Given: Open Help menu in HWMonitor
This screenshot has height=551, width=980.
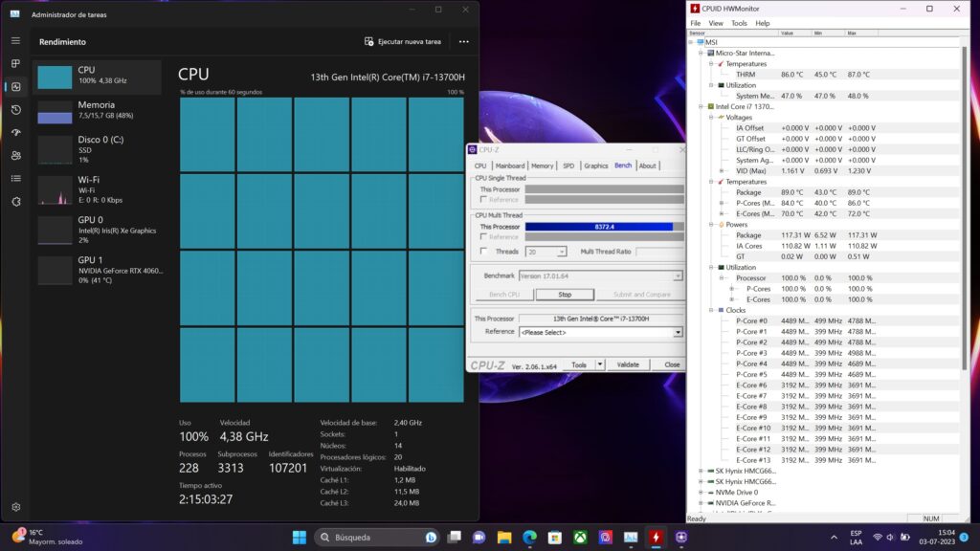Looking at the screenshot, I should click(x=763, y=23).
